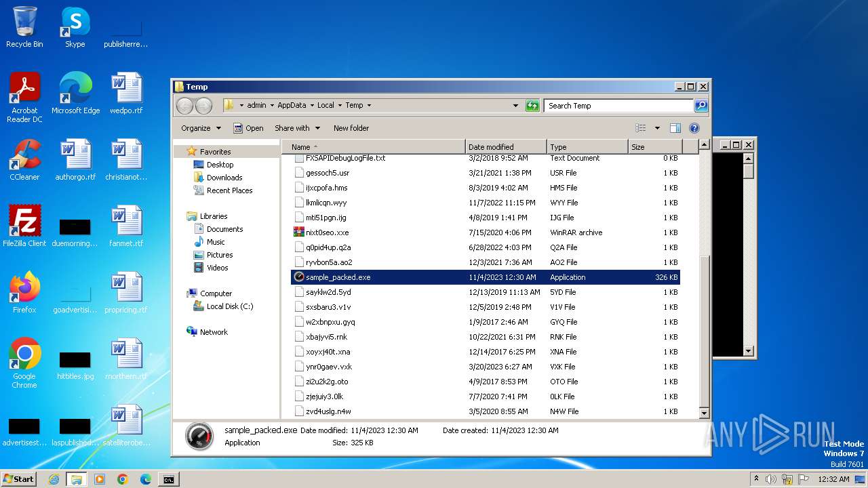The width and height of the screenshot is (868, 488).
Task: Select Documents library
Action: (x=224, y=229)
